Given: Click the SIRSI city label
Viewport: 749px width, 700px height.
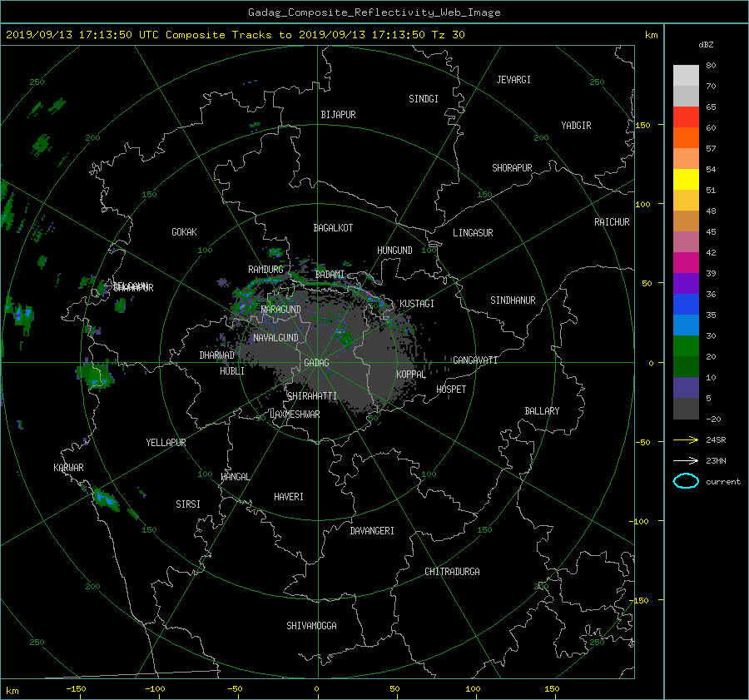Looking at the screenshot, I should click(x=188, y=504).
